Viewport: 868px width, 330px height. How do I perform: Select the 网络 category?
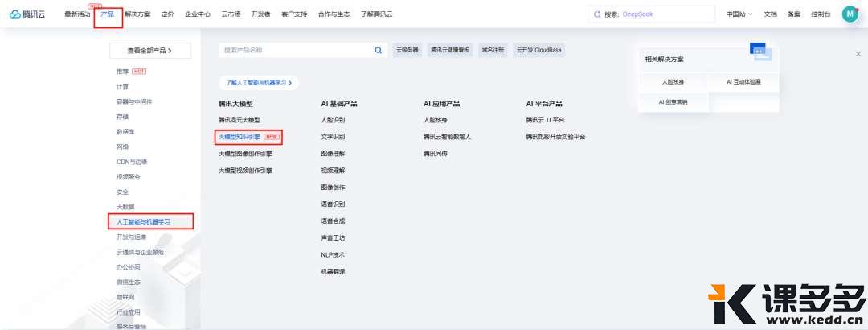tap(122, 146)
